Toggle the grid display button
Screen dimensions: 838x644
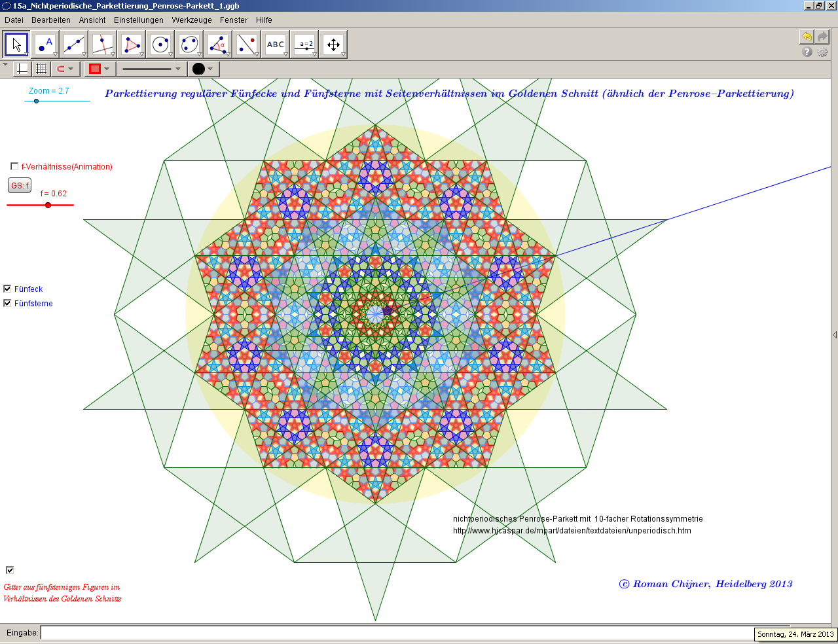click(41, 69)
